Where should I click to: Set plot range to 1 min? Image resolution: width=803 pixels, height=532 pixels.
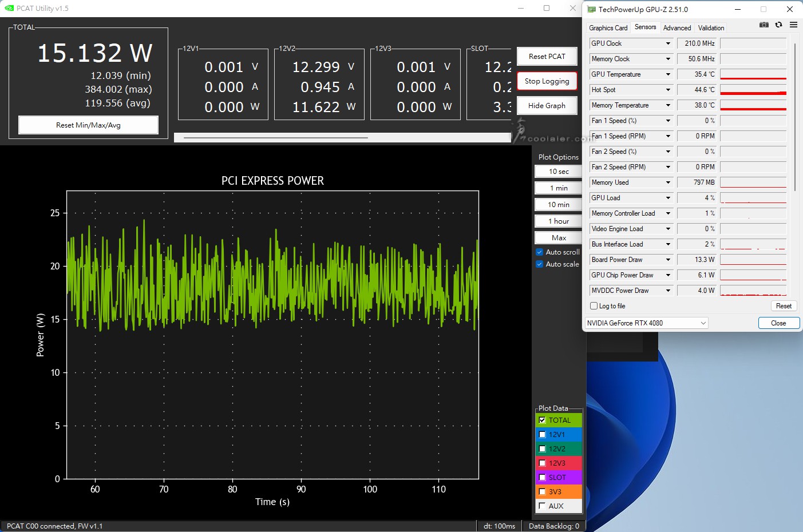[x=559, y=188]
